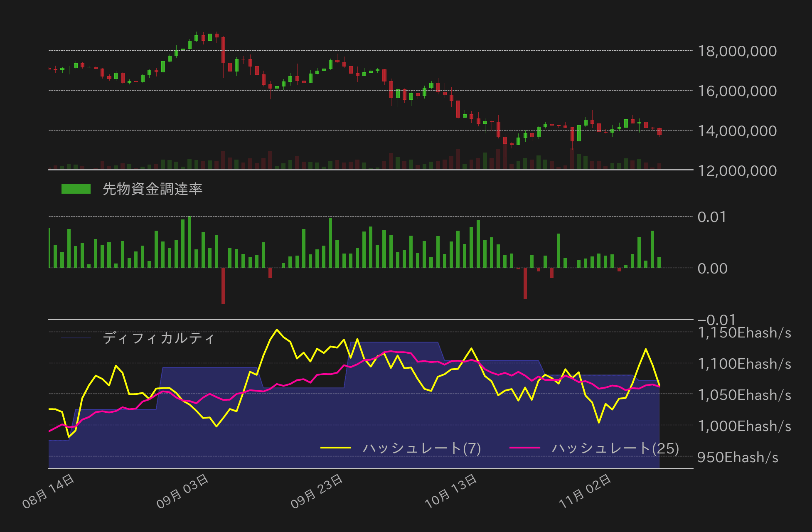Select the 0.01 funding rate axis label
The height and width of the screenshot is (532, 812).
[711, 217]
